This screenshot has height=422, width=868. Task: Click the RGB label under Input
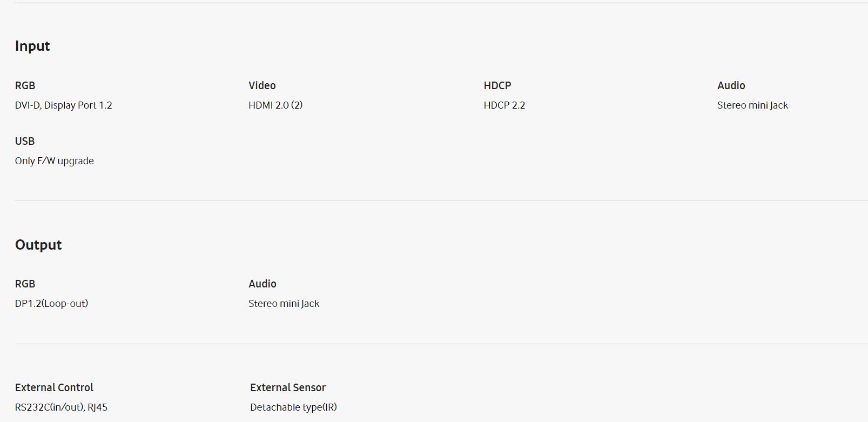coord(25,85)
